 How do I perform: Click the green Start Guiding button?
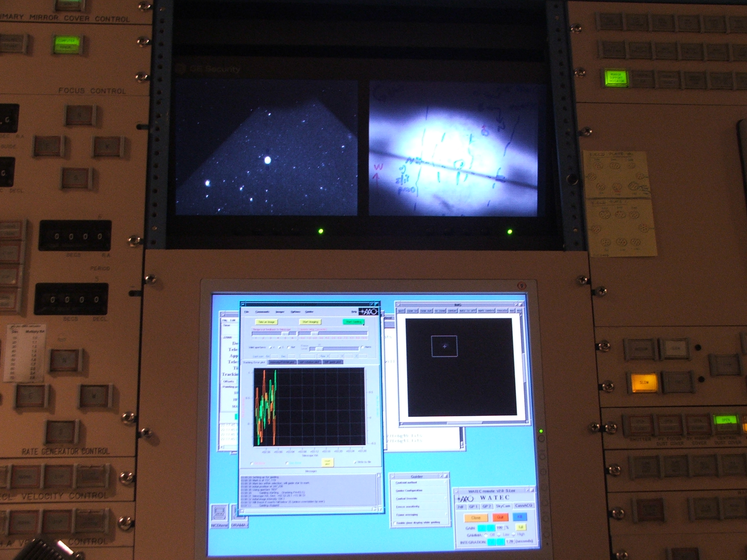(353, 322)
